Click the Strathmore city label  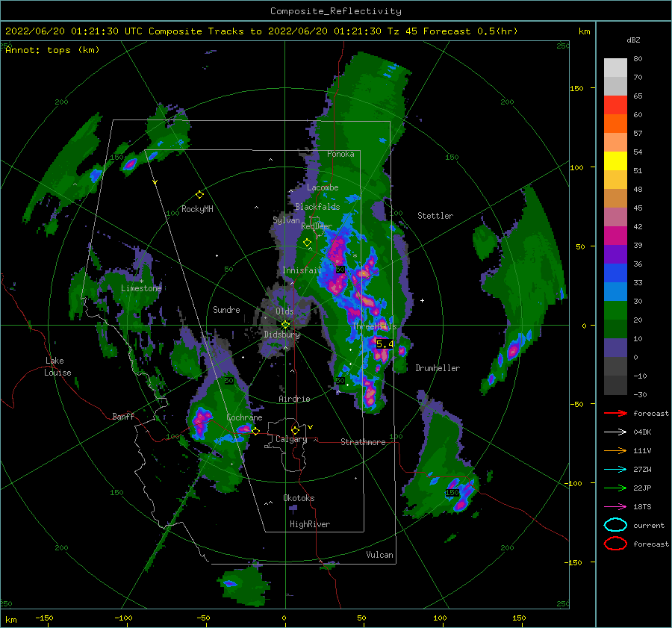[x=363, y=442]
